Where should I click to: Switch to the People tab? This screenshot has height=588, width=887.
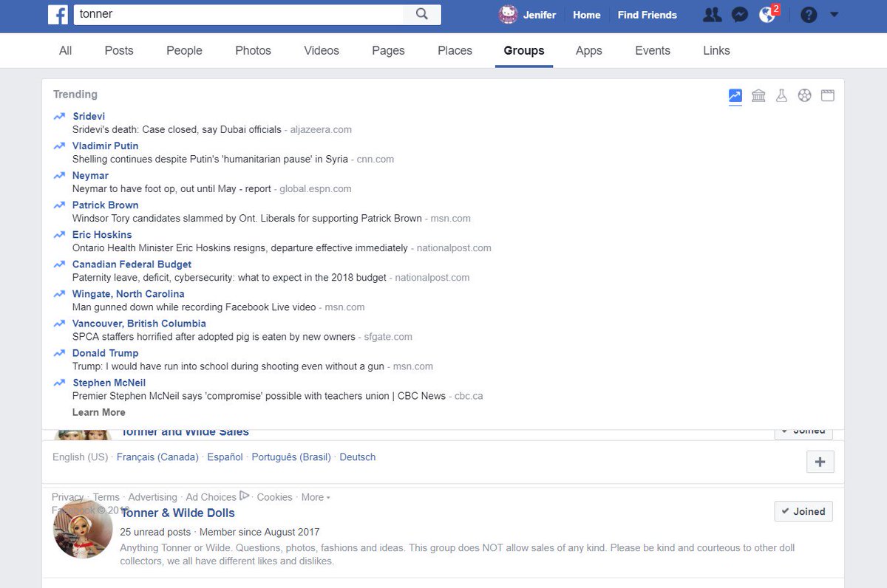pos(184,50)
